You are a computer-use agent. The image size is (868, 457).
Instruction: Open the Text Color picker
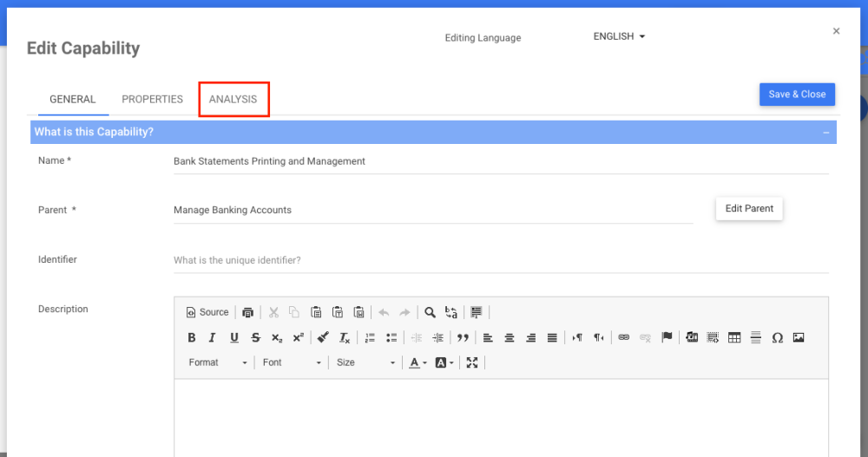click(418, 362)
